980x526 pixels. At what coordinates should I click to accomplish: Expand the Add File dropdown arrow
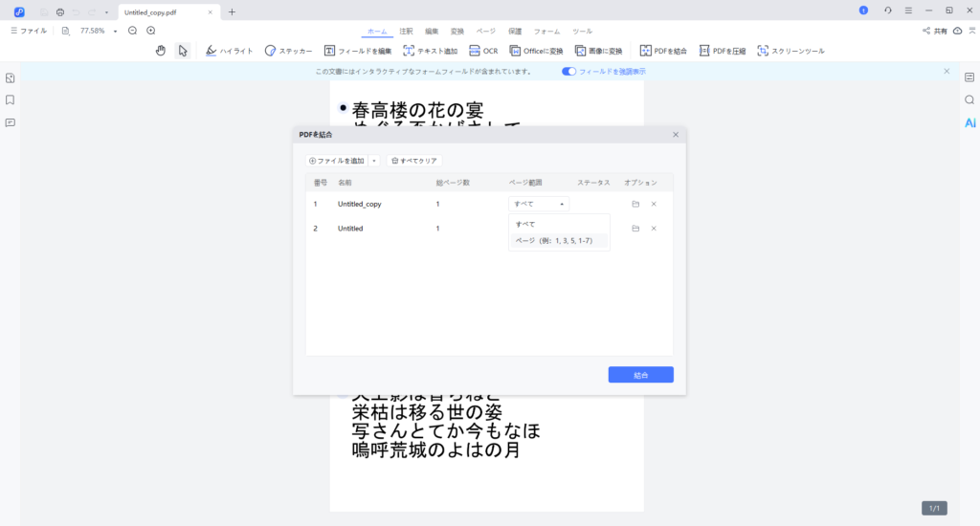tap(374, 161)
